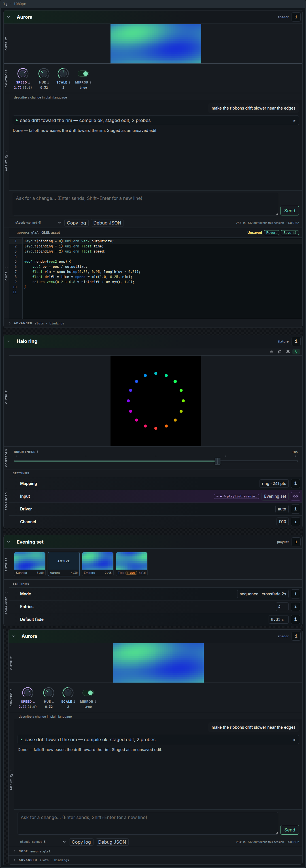The width and height of the screenshot is (306, 868).
Task: Revert the unsaved aurora.glsl edit
Action: click(271, 233)
